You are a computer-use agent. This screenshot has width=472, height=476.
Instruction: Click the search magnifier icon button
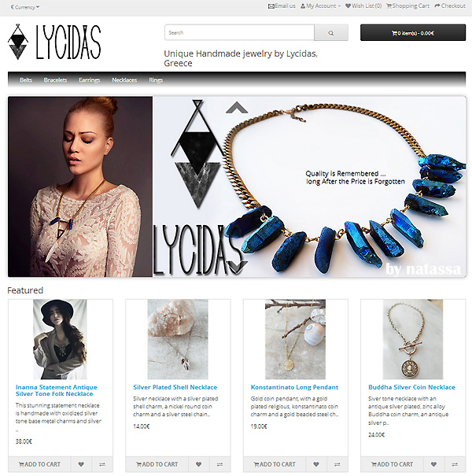pyautogui.click(x=331, y=33)
